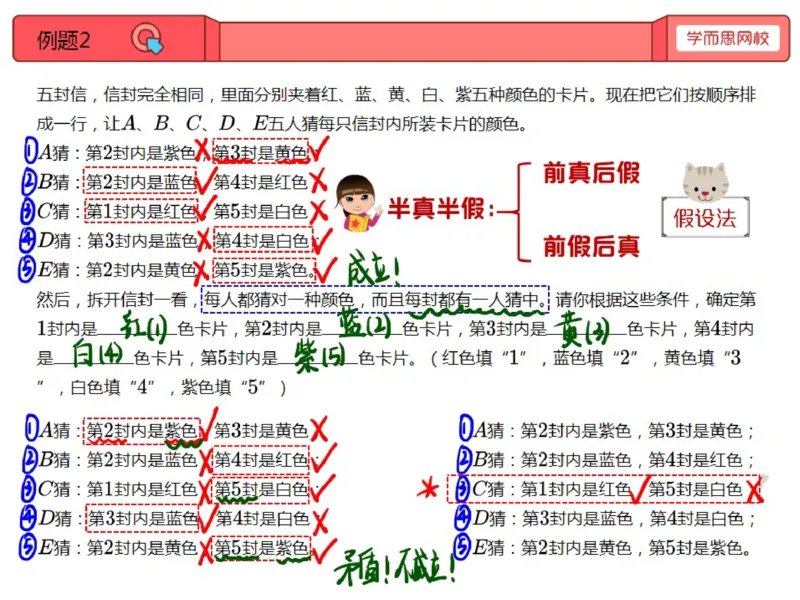Click the red heading 半真半假

tap(441, 209)
